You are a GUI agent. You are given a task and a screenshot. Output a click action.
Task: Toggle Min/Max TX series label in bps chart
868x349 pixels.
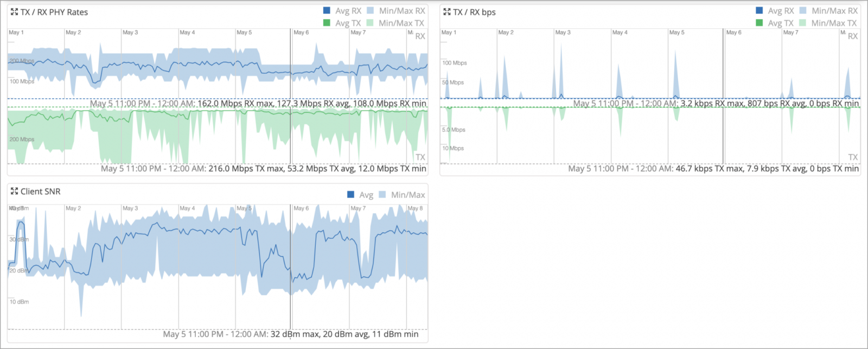point(834,23)
